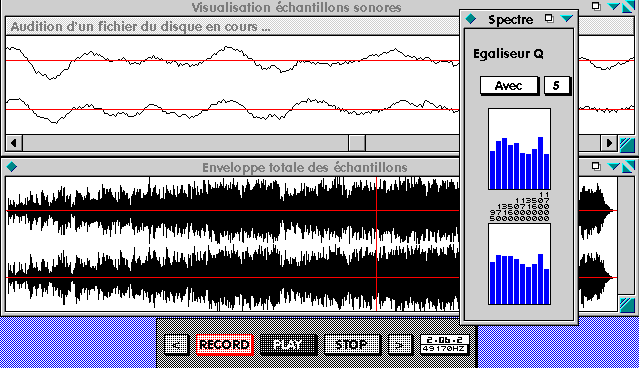Click the diamond close icon of Enveloppe window
Image resolution: width=639 pixels, height=368 pixels.
[x=12, y=167]
